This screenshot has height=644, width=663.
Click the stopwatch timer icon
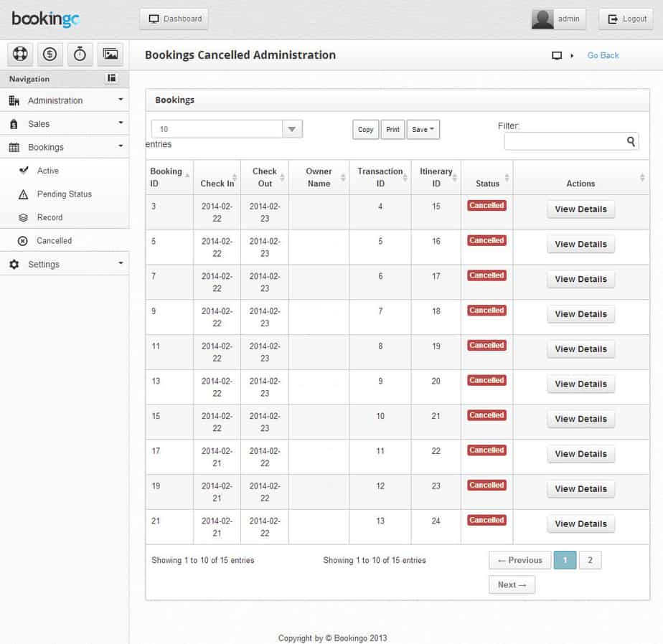[x=80, y=54]
